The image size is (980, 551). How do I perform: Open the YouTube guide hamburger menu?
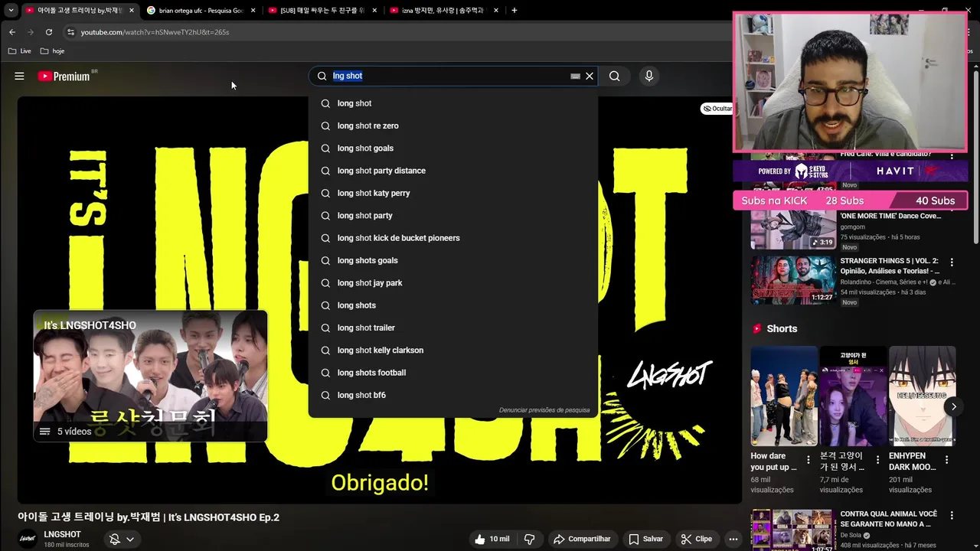pyautogui.click(x=19, y=76)
